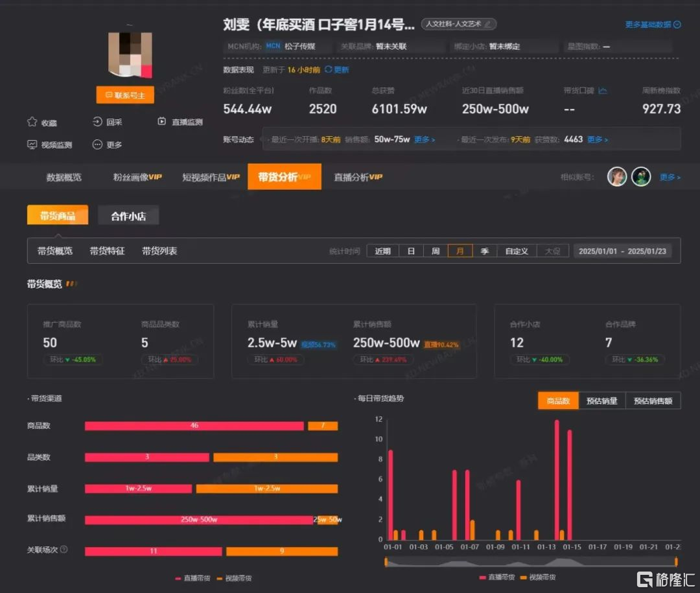Viewport: 700px width, 593px height.
Task: Open second similar account avatar
Action: click(641, 177)
